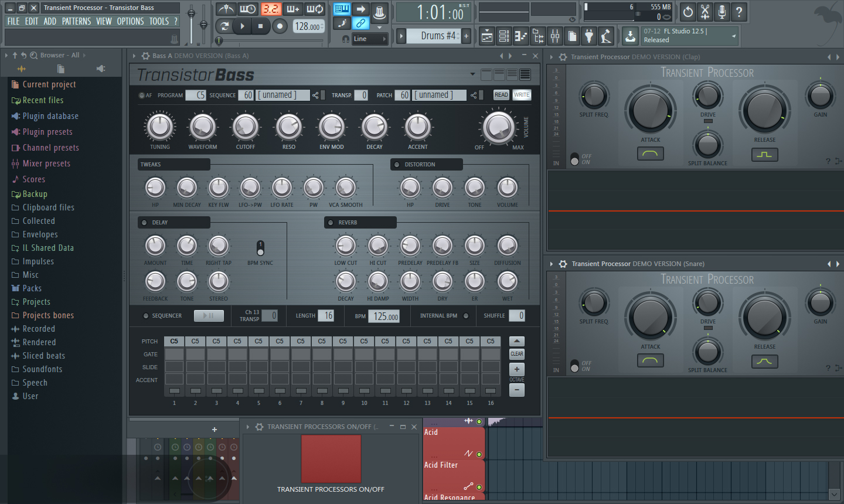Stop playback in the transport panel
The height and width of the screenshot is (504, 844).
pos(261,26)
